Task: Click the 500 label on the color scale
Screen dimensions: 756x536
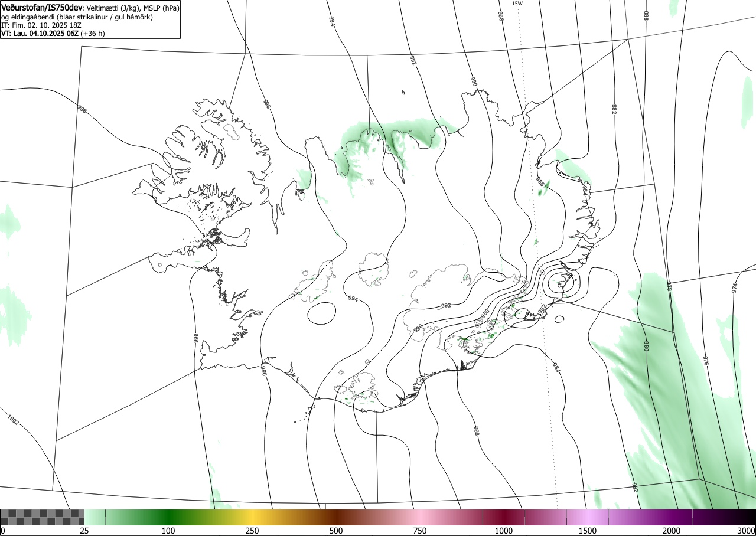Action: [336, 531]
